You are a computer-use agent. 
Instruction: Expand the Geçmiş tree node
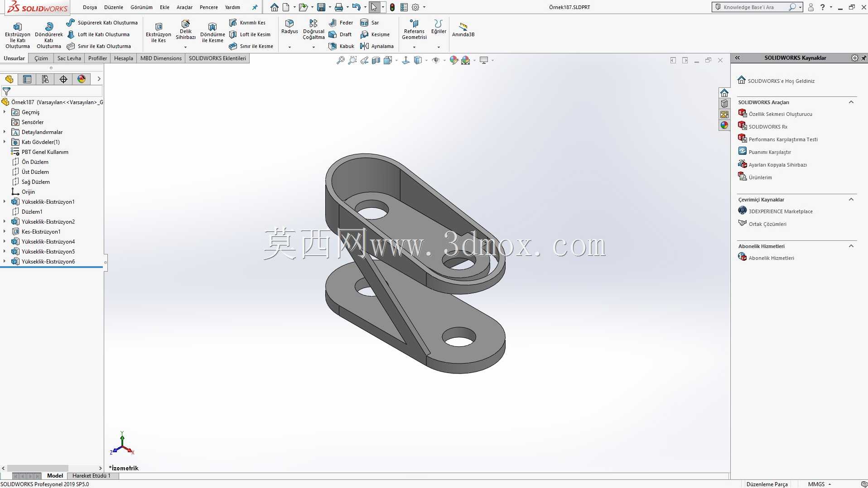pos(5,112)
